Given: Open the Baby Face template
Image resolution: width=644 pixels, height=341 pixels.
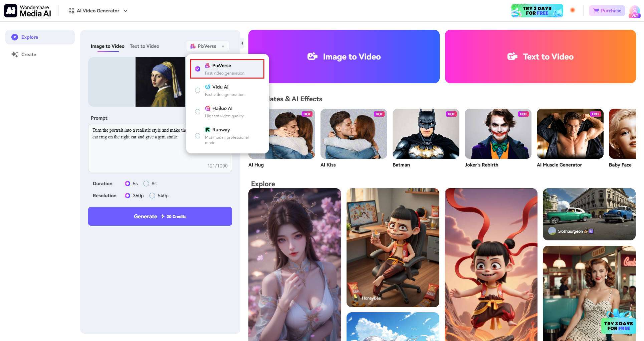Looking at the screenshot, I should [622, 134].
